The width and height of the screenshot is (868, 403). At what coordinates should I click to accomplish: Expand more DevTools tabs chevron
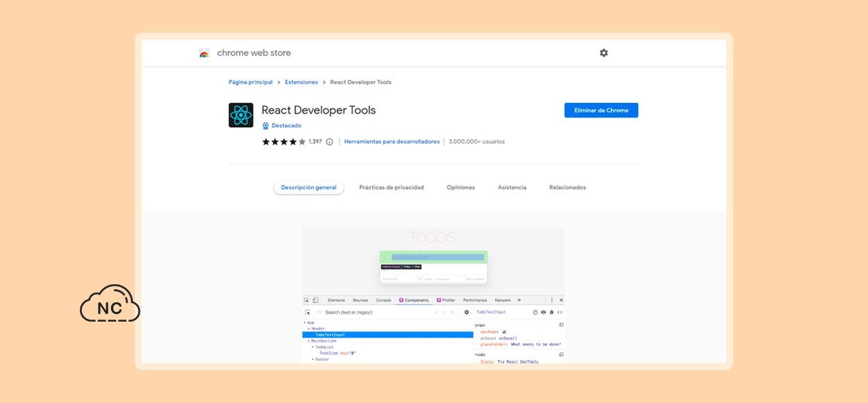click(519, 300)
